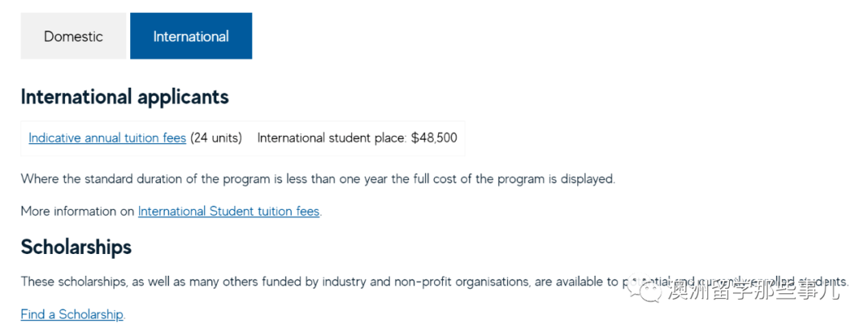Image resolution: width=868 pixels, height=328 pixels.
Task: Open the Find a Scholarship link
Action: (x=72, y=314)
